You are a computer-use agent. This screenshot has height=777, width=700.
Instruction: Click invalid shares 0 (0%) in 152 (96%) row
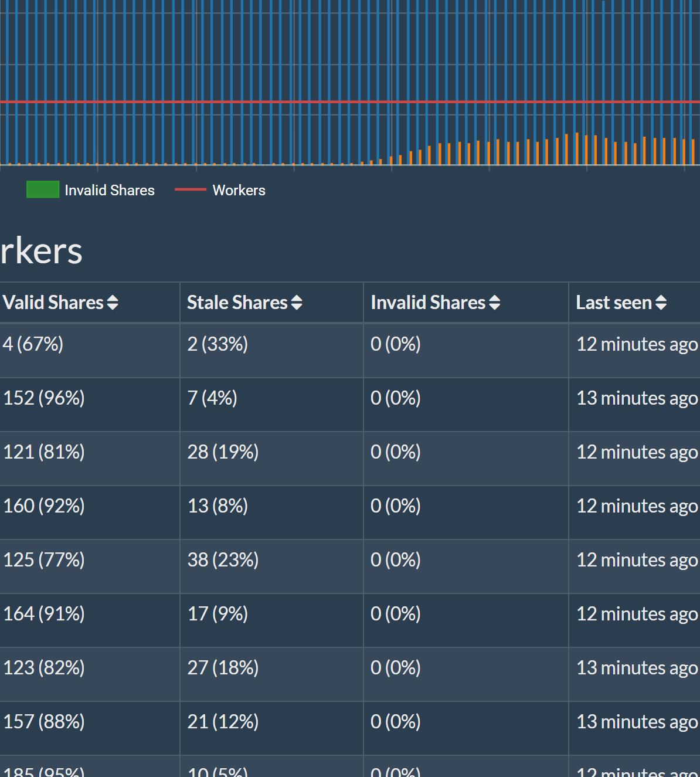click(x=396, y=398)
